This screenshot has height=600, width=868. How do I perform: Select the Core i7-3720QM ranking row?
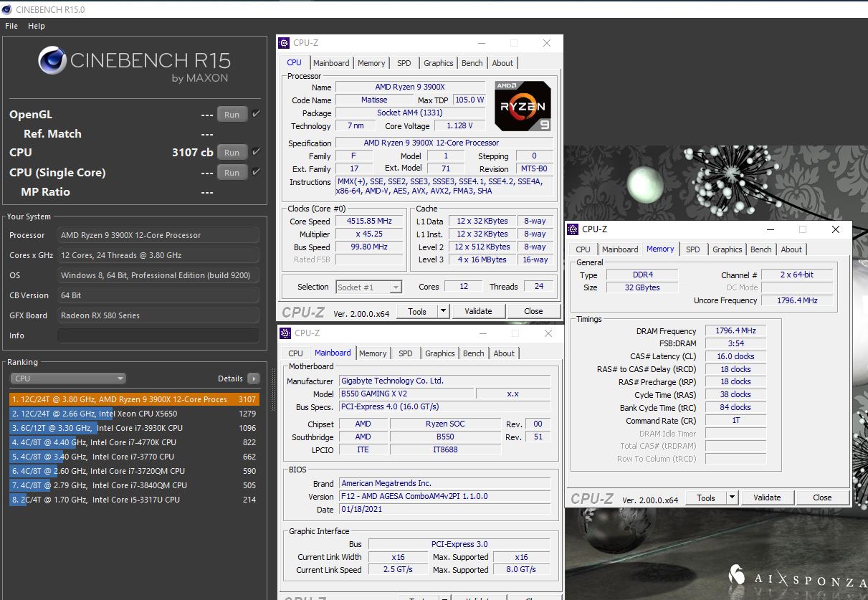pyautogui.click(x=134, y=471)
